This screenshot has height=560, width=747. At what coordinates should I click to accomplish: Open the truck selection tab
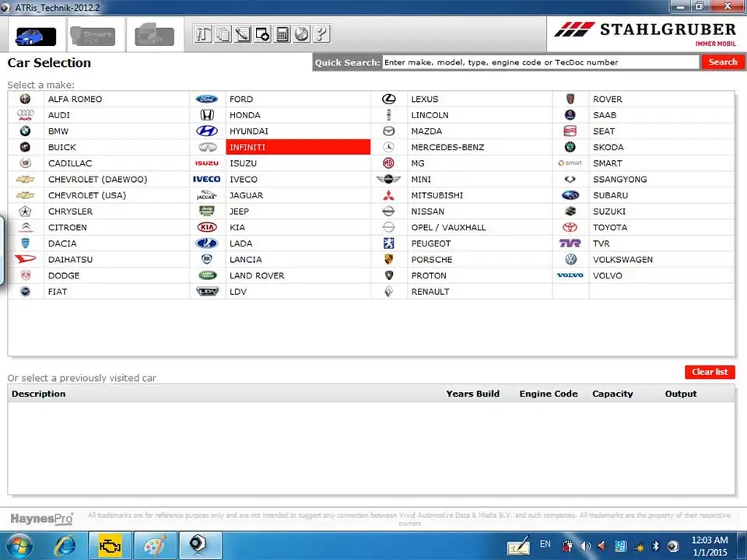pos(154,35)
